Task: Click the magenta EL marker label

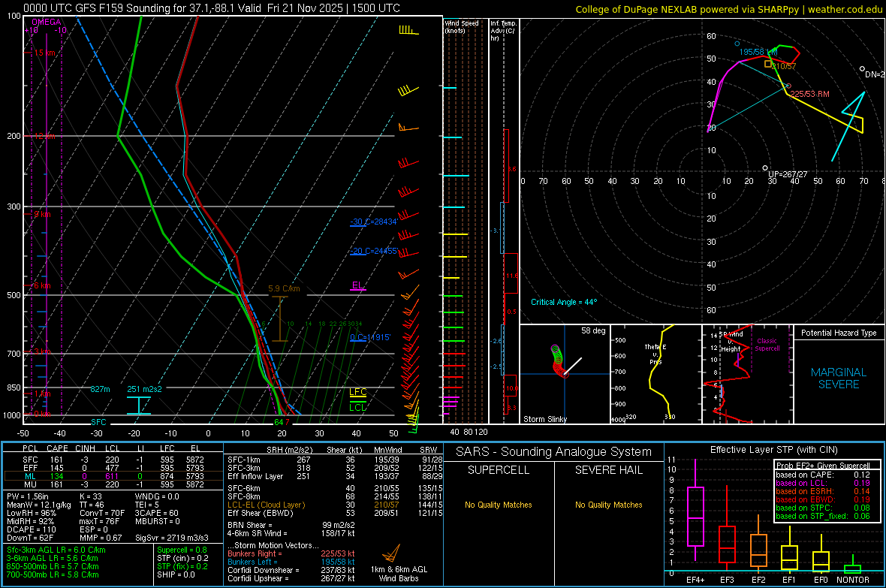Action: [357, 285]
